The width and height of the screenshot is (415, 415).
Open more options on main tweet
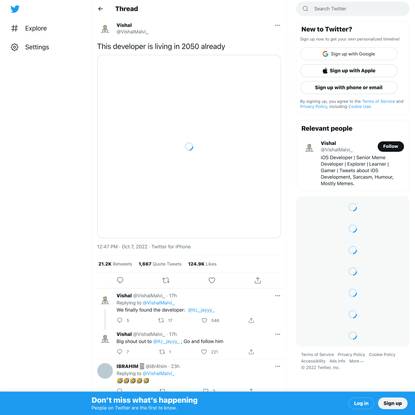(x=277, y=25)
